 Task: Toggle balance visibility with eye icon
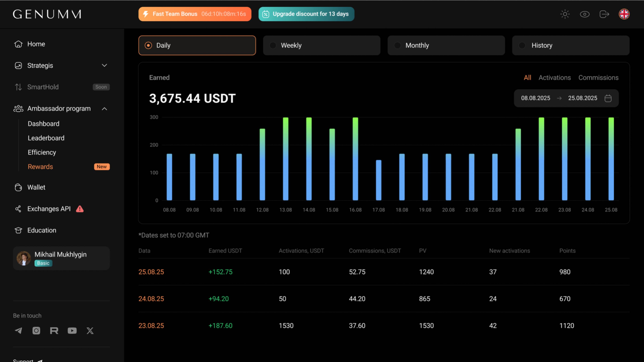point(585,14)
